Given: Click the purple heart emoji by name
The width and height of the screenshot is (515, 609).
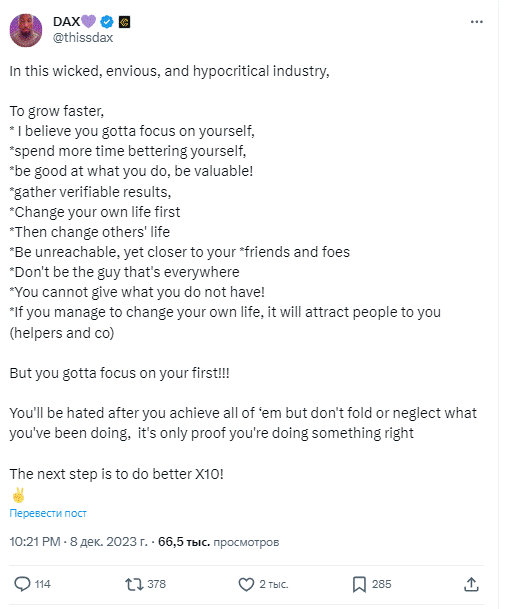Looking at the screenshot, I should (88, 21).
